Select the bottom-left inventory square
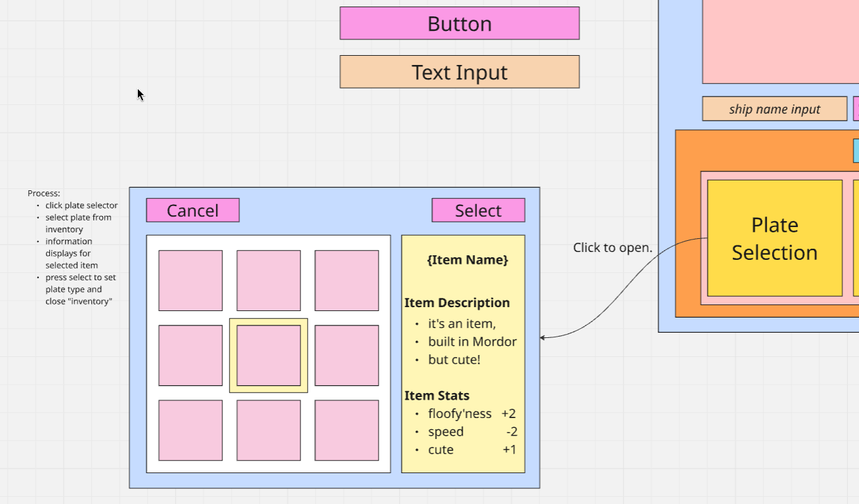Screen dimensions: 859x504 pyautogui.click(x=190, y=430)
